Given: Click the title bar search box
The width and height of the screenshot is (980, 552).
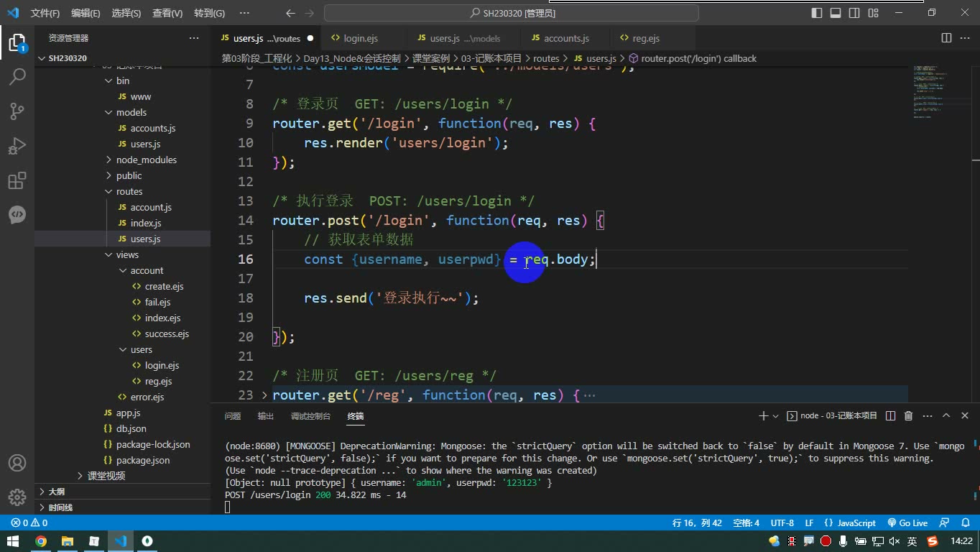Looking at the screenshot, I should tap(512, 13).
